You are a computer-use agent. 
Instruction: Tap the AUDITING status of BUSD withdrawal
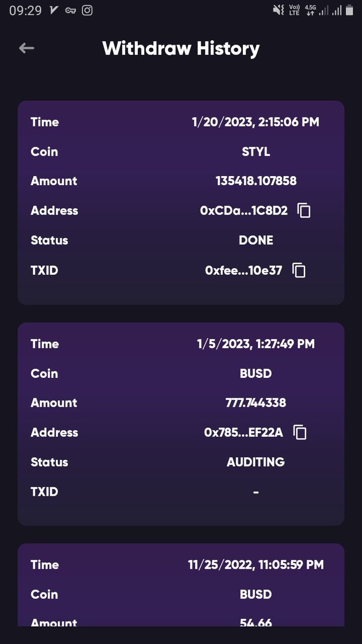point(256,462)
